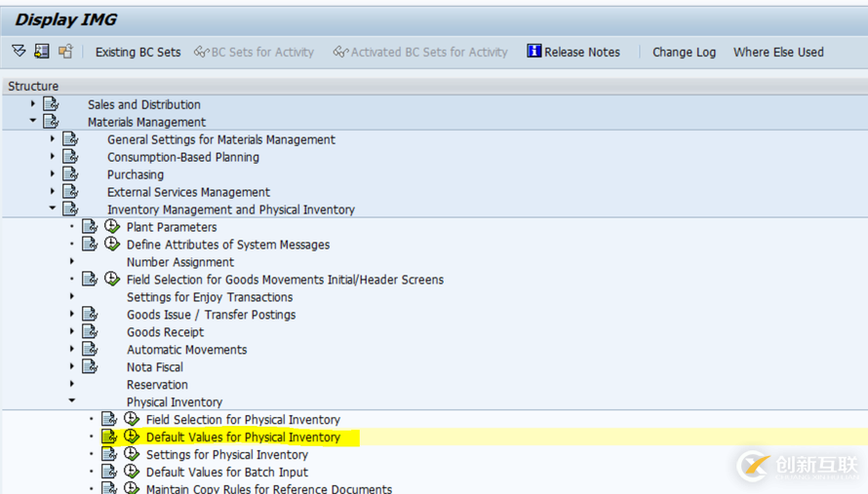The height and width of the screenshot is (494, 868).
Task: Click the Existing BC Sets button
Action: coord(138,53)
